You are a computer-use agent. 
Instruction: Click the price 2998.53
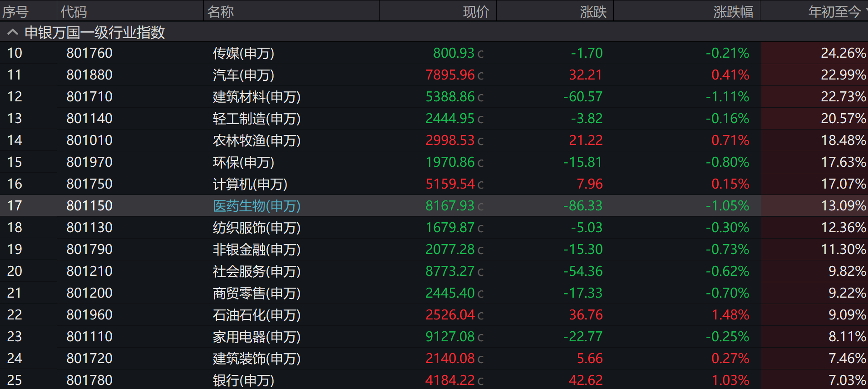pyautogui.click(x=450, y=140)
